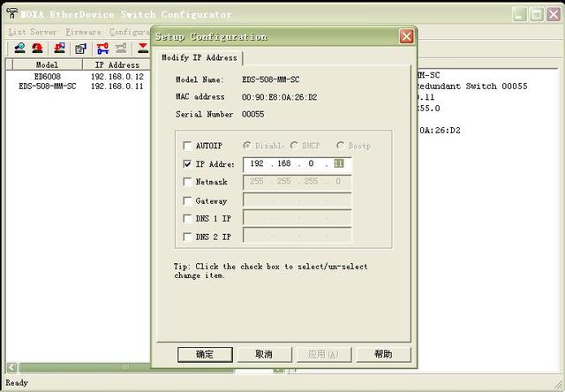Click the '0A:26:D2' text in right pane
Screen dimensions: 565x392
tap(440, 131)
